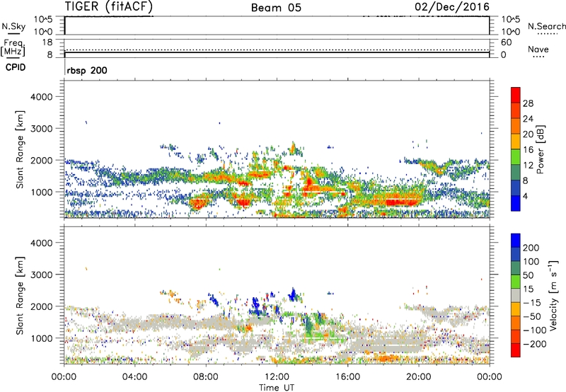Click the '18' frequency axis label
The image size is (566, 392).
click(x=47, y=42)
